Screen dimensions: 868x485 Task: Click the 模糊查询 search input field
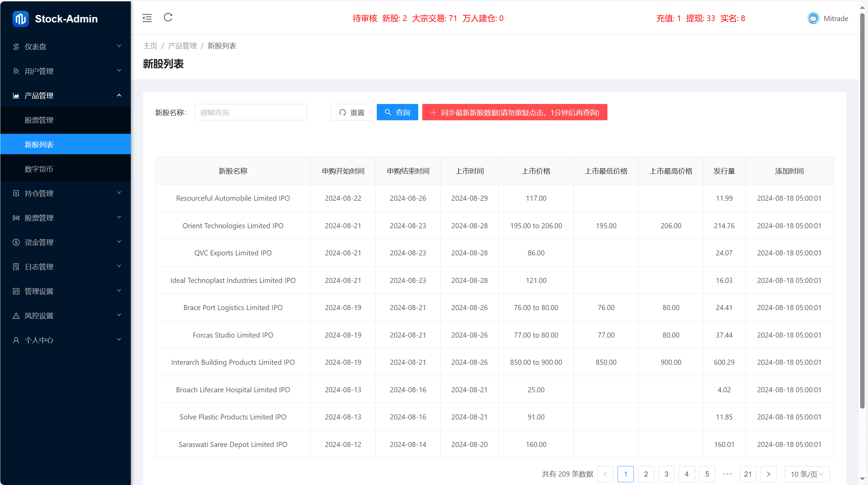click(250, 112)
